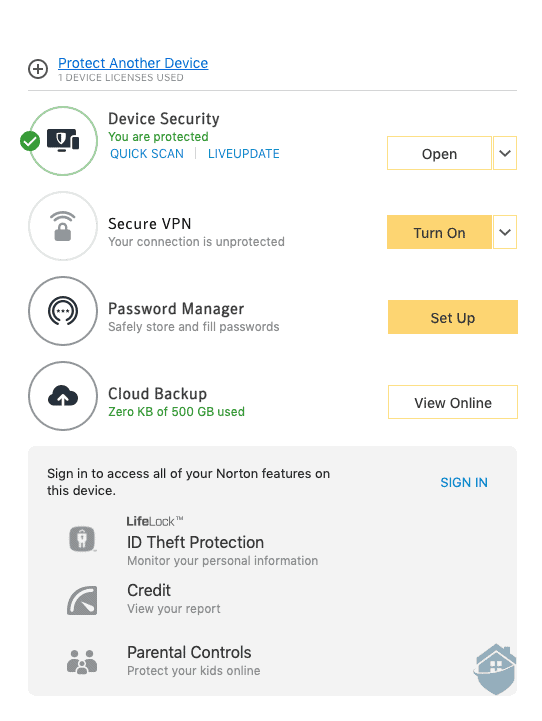This screenshot has width=542, height=721.
Task: Click the Cloud Backup upload cloud icon
Action: (x=63, y=396)
